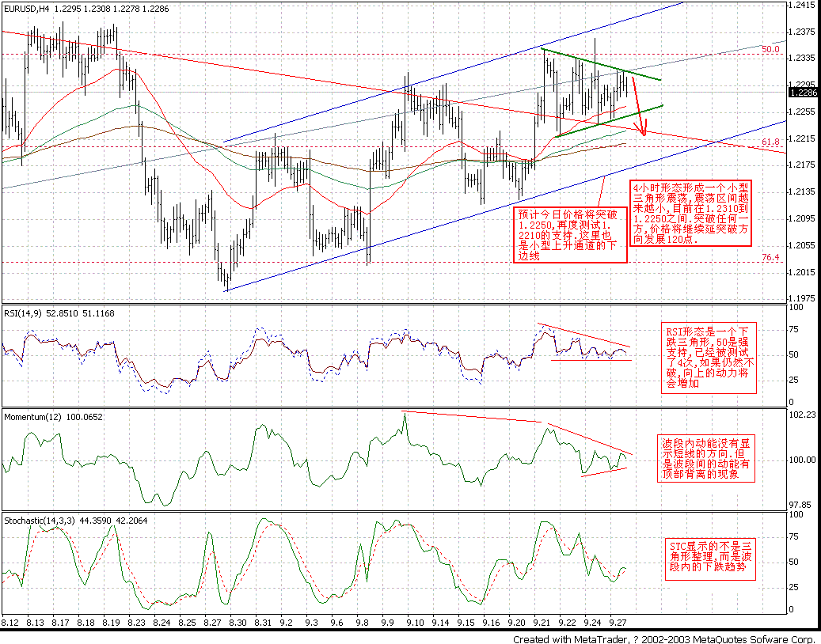821x644 pixels.
Task: Select the RSI note beginning 'RSI形态是一个下跌三角形'
Action: [x=710, y=358]
